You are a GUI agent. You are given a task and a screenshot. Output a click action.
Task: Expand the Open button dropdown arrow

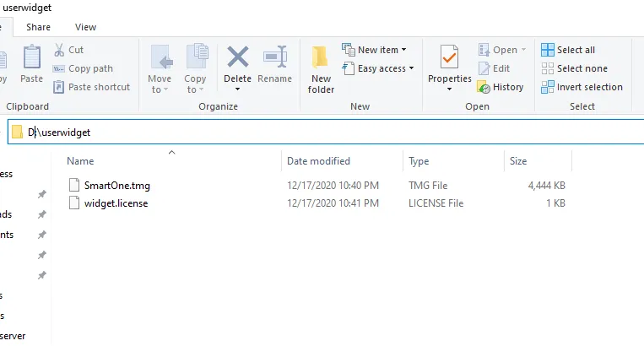[523, 50]
